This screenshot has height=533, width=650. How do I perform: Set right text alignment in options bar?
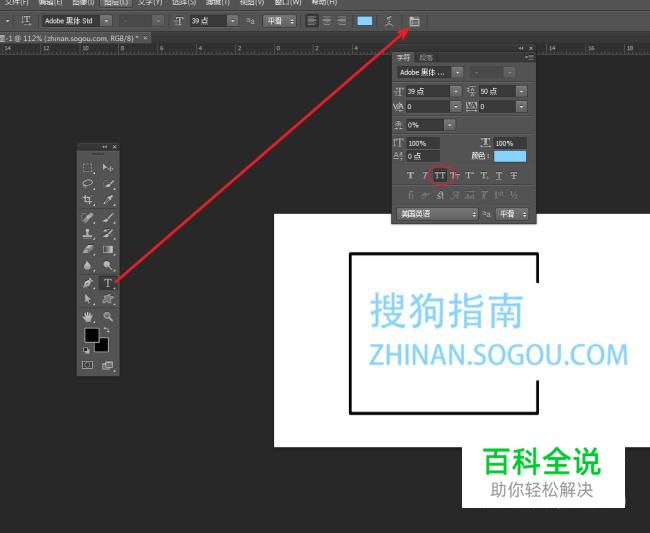[x=341, y=21]
